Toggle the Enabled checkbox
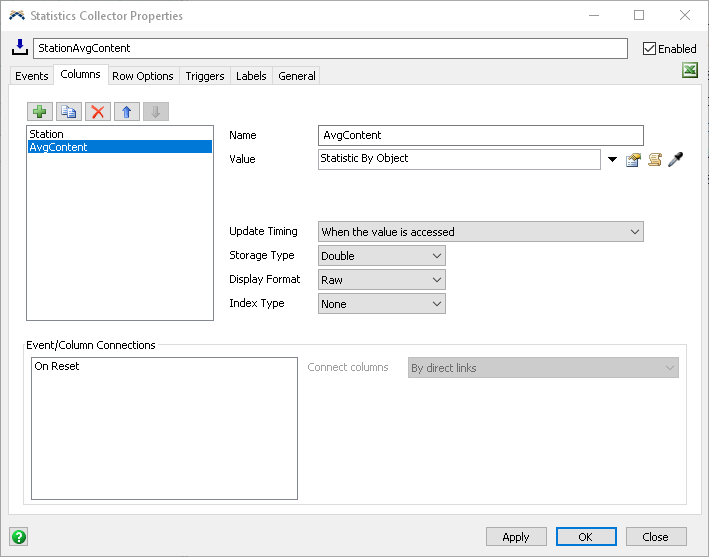The width and height of the screenshot is (709, 557). pyautogui.click(x=650, y=48)
